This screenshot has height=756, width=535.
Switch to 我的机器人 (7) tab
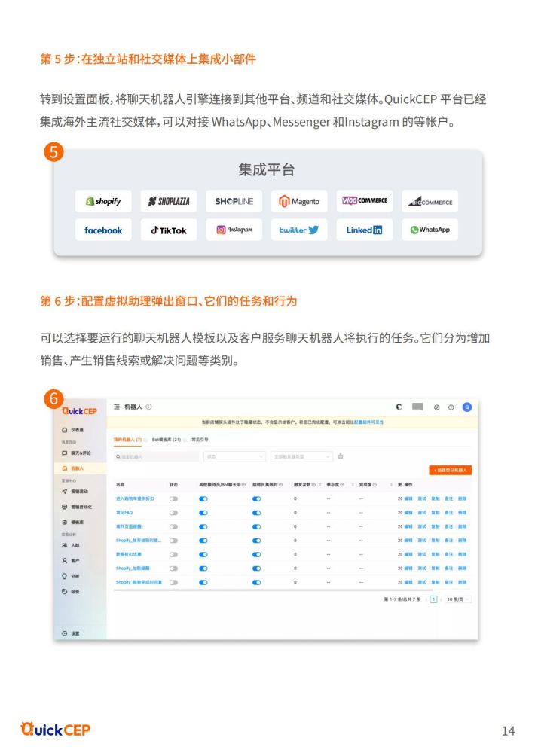click(x=127, y=440)
